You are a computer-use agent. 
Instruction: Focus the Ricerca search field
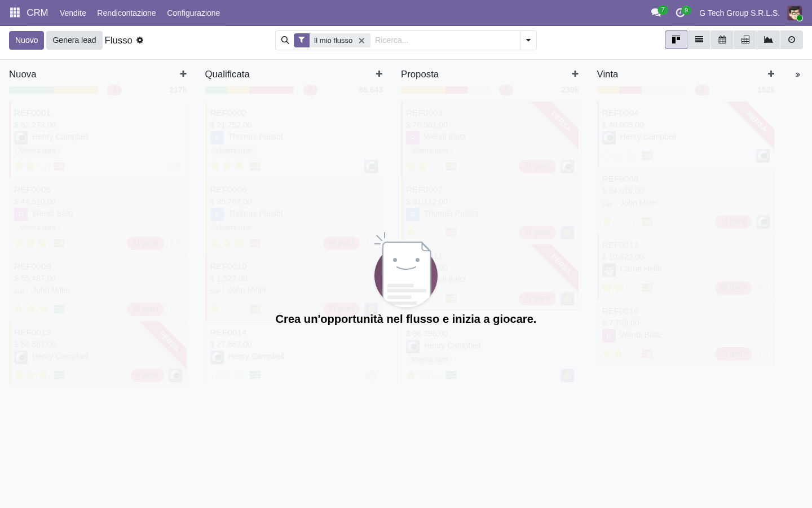(445, 40)
